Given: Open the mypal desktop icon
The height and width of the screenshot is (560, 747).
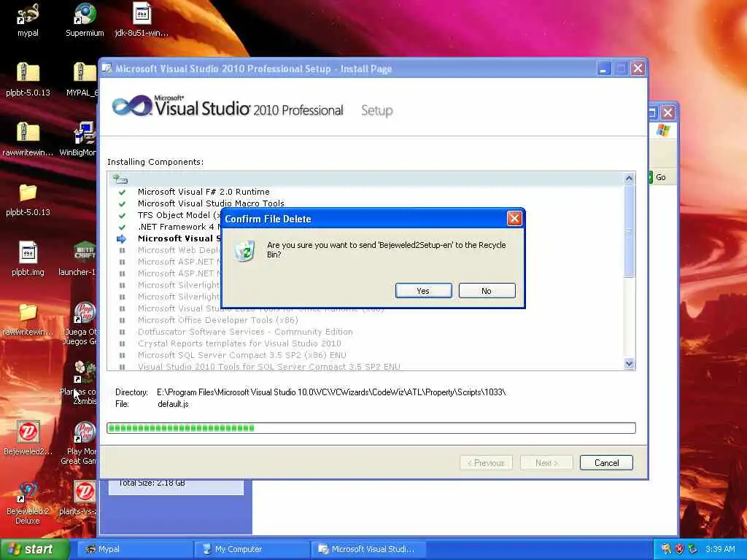Looking at the screenshot, I should point(28,20).
